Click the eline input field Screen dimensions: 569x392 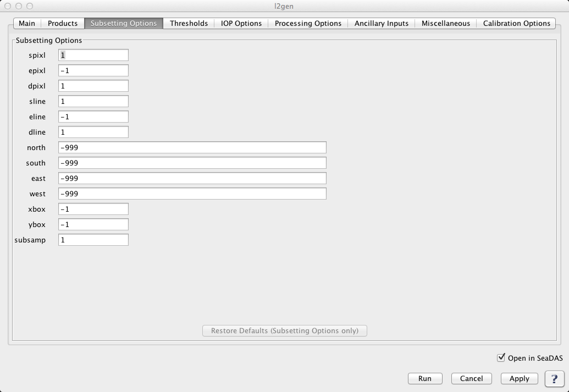coord(93,117)
